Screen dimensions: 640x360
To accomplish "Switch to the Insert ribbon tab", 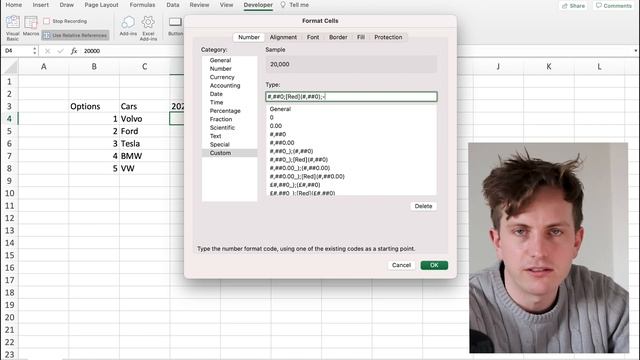I will coord(40,5).
